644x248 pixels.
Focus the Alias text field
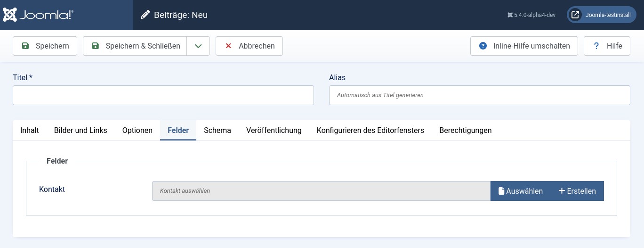(479, 95)
